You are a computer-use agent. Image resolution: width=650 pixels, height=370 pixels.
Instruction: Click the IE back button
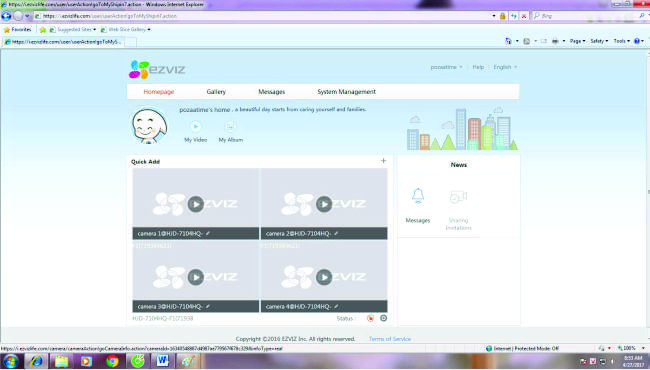point(6,16)
